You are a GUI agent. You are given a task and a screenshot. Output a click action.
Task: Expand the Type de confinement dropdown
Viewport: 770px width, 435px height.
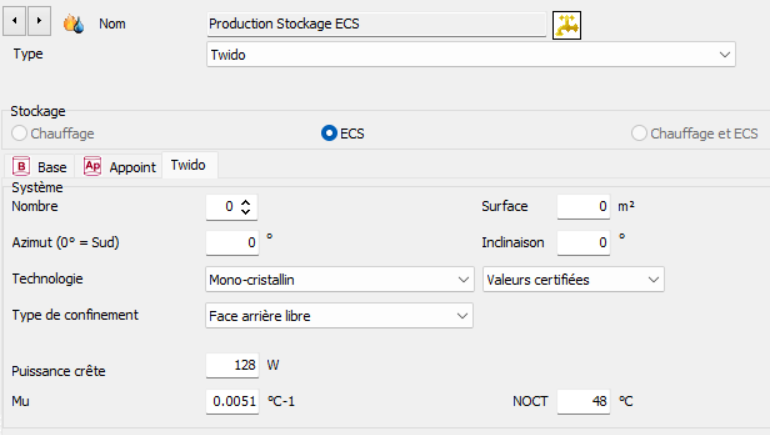pos(338,316)
